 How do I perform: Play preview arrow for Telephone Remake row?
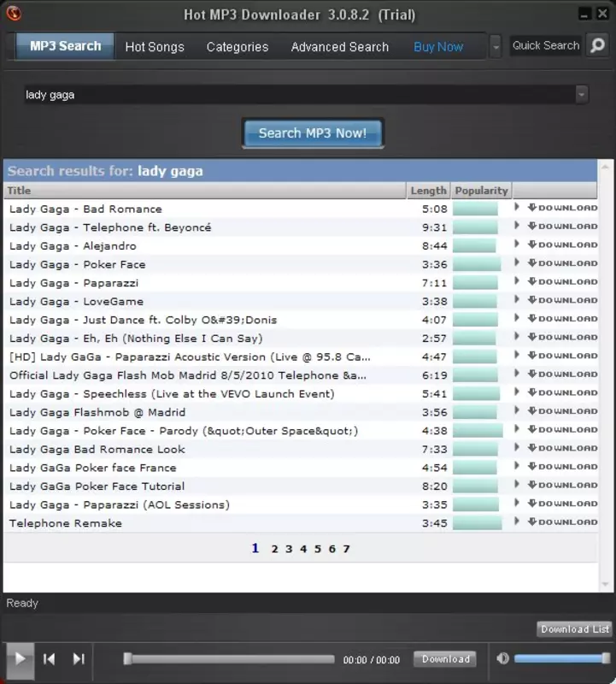pyautogui.click(x=517, y=522)
